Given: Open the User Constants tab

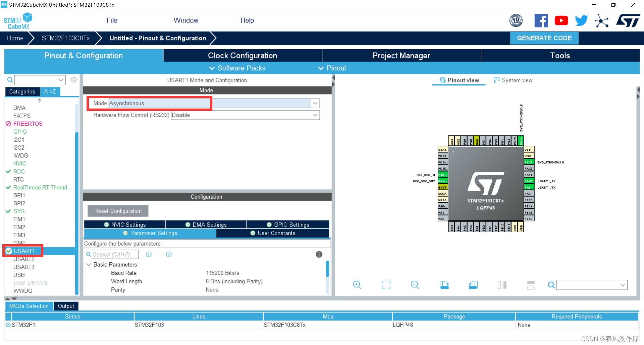Looking at the screenshot, I should click(x=273, y=233).
